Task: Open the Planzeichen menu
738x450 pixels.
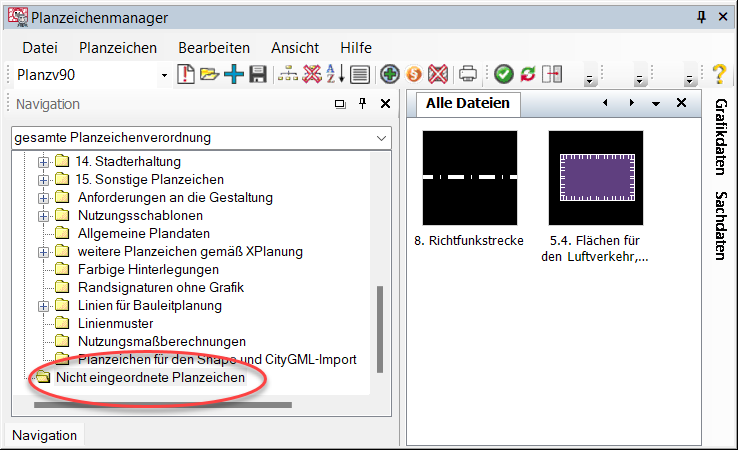Action: [118, 48]
